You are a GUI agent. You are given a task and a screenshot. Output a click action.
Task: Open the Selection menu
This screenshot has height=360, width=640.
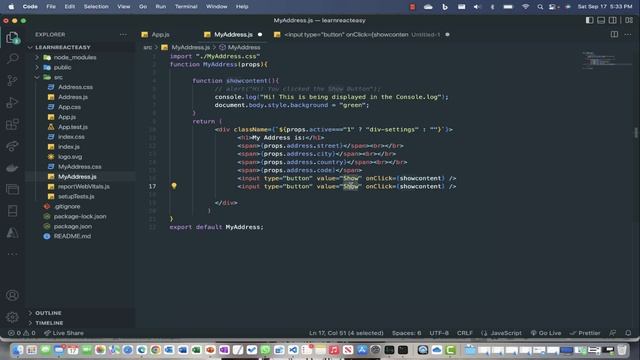[x=96, y=7]
